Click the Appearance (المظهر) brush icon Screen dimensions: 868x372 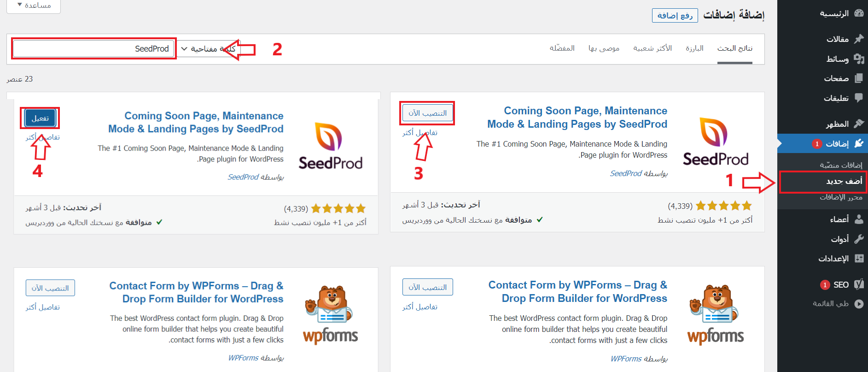click(859, 124)
